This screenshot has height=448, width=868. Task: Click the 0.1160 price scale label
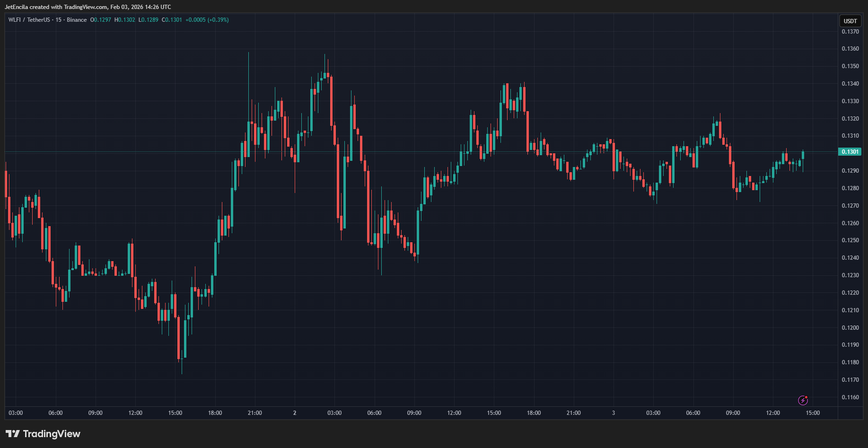(x=850, y=397)
